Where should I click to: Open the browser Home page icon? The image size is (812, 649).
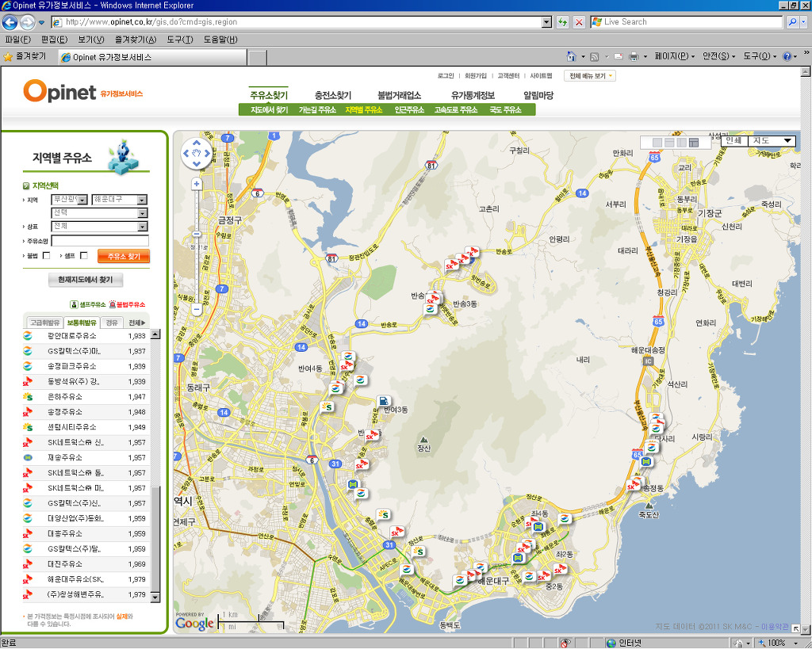(572, 56)
